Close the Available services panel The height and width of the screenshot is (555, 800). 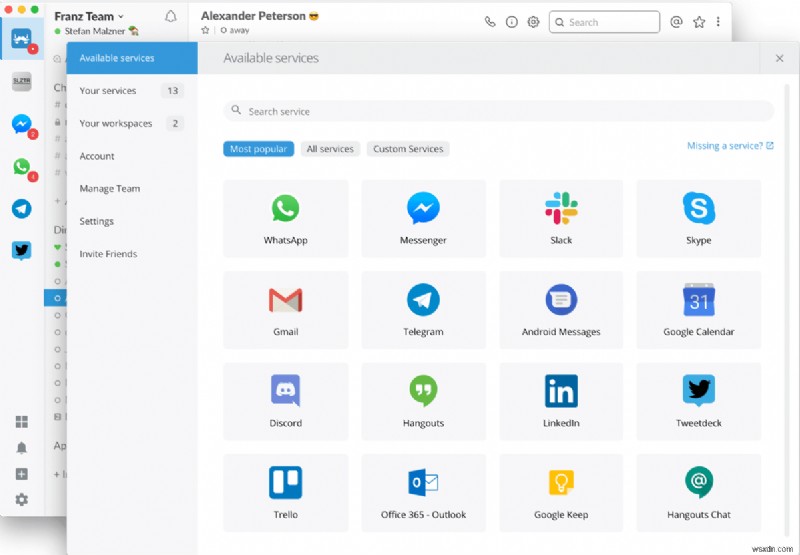[779, 58]
